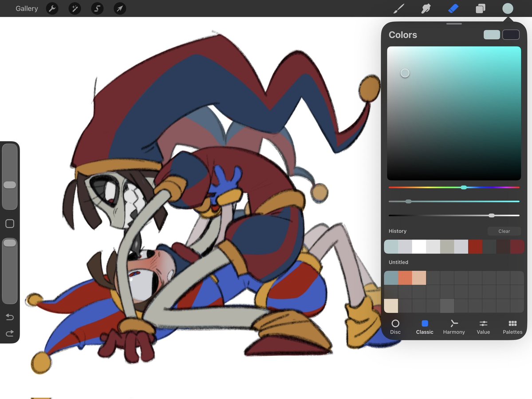The width and height of the screenshot is (532, 399).
Task: Switch to the Value color tab
Action: click(483, 327)
